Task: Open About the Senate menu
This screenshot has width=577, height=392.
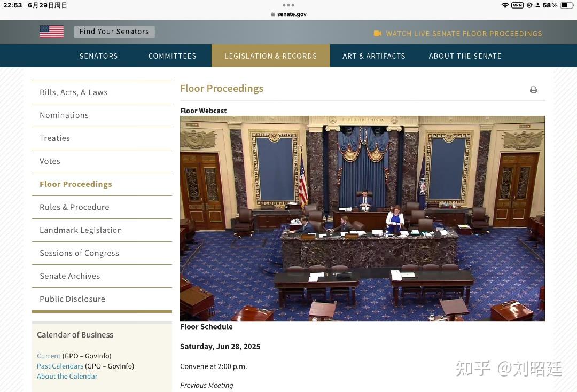Action: (x=465, y=56)
